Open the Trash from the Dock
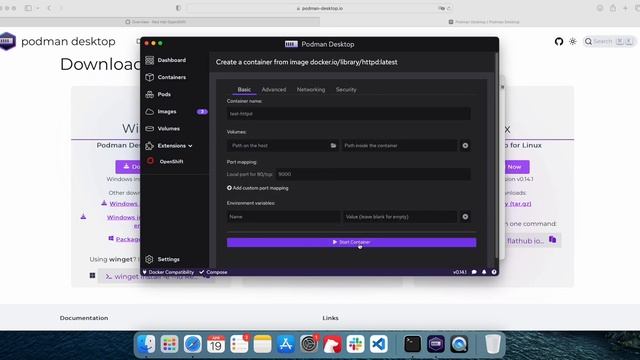This screenshot has height=360, width=640. coord(493,344)
